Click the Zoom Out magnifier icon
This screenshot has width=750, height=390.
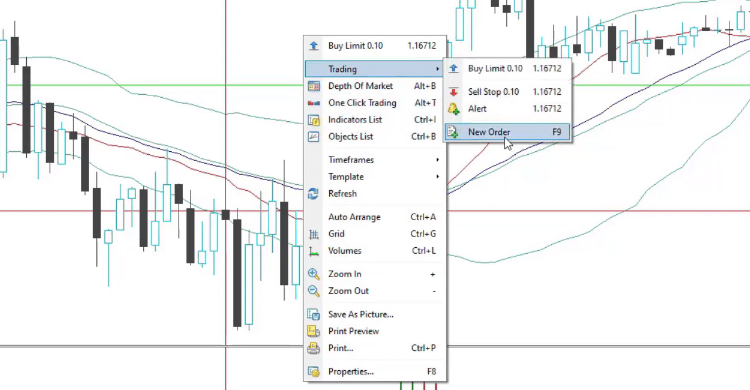(314, 290)
